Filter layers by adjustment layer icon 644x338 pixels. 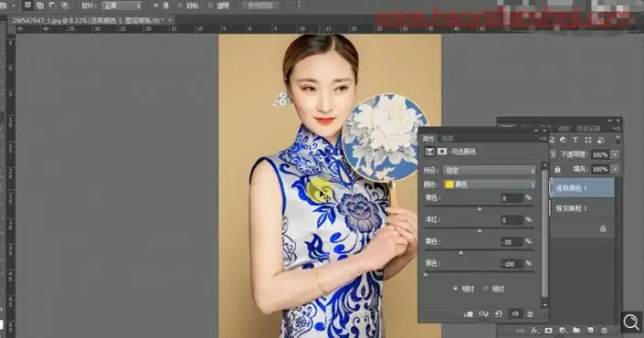pos(563,140)
